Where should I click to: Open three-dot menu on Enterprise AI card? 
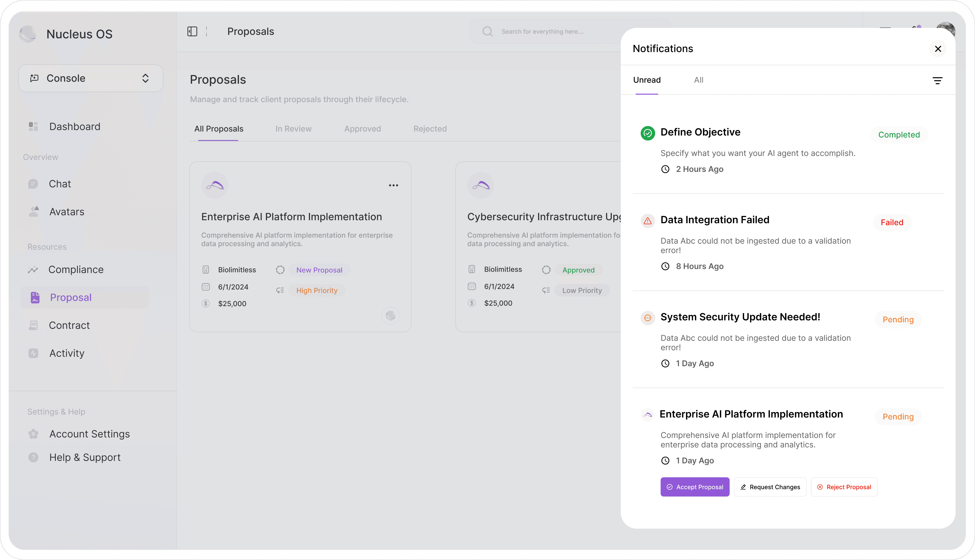(x=393, y=185)
